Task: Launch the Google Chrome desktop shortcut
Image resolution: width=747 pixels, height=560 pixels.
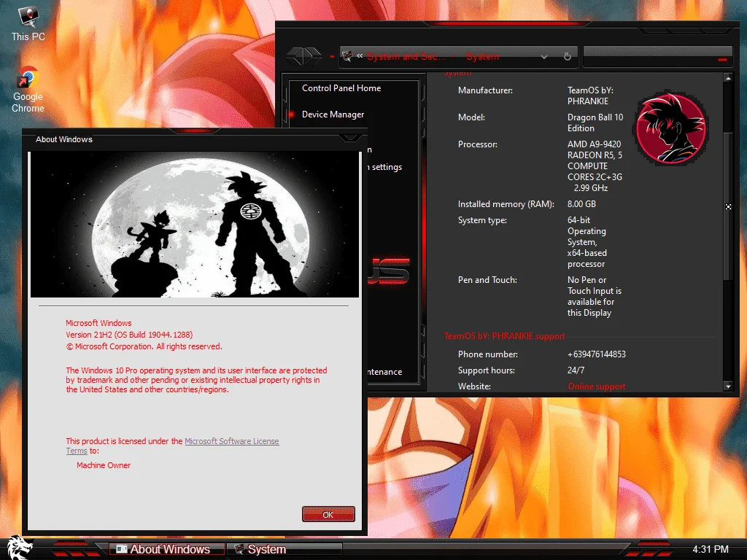Action: tap(28, 90)
